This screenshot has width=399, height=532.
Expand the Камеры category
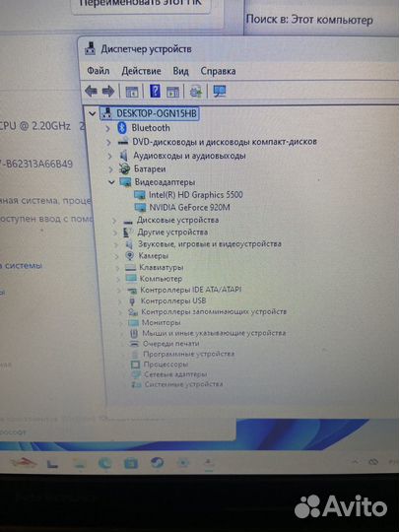click(116, 256)
